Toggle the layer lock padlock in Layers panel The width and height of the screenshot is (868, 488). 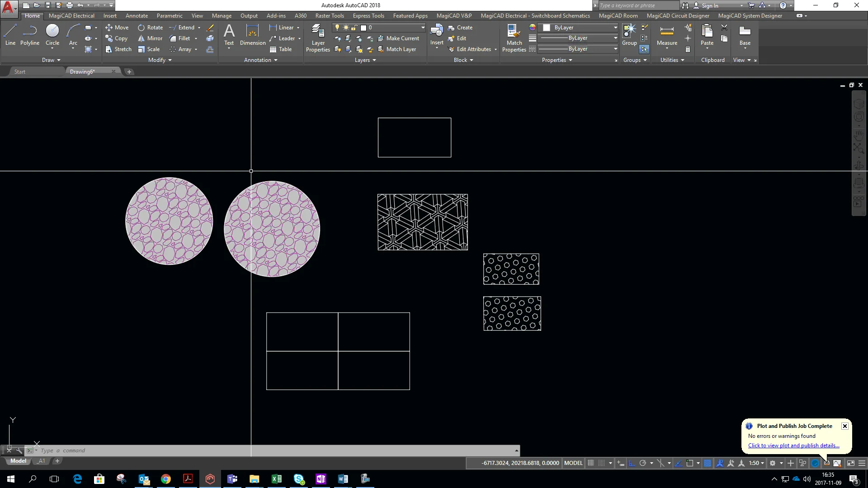point(354,28)
